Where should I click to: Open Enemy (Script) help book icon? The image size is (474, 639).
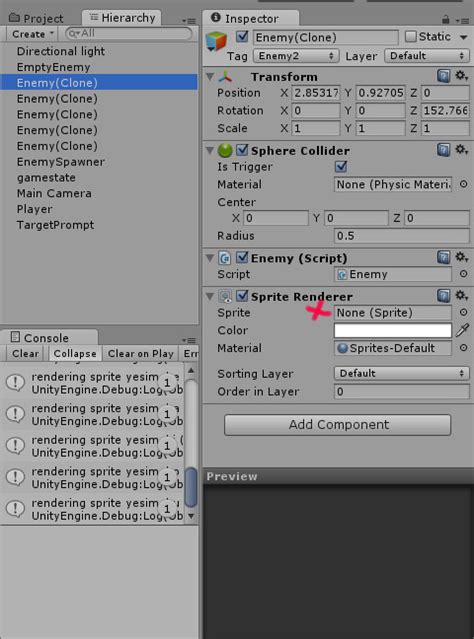(x=443, y=258)
